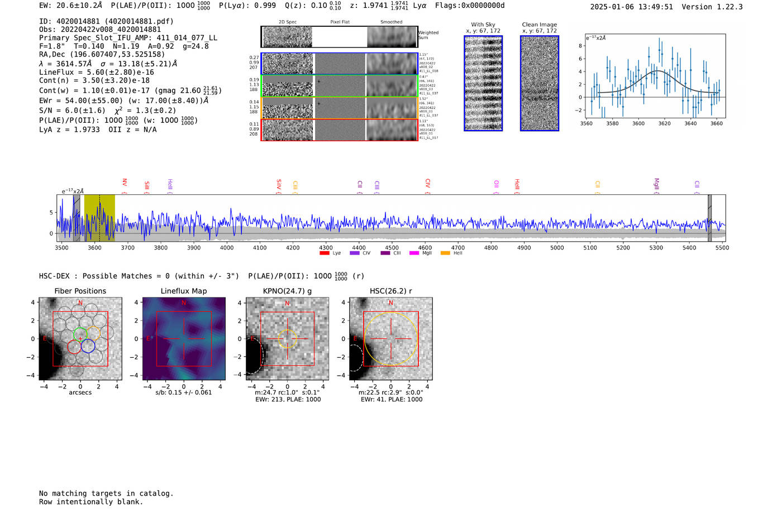782x532 pixels.
Task: Select the NV line marker above spectrum
Action: point(124,186)
